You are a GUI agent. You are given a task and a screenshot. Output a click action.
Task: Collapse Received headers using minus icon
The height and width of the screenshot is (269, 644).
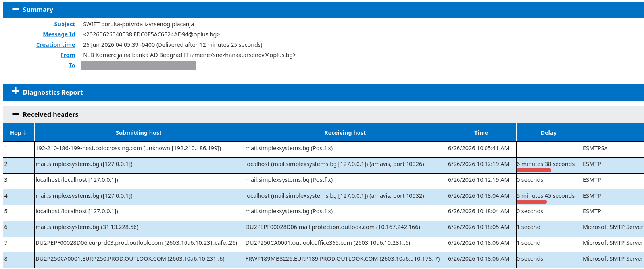tap(15, 114)
